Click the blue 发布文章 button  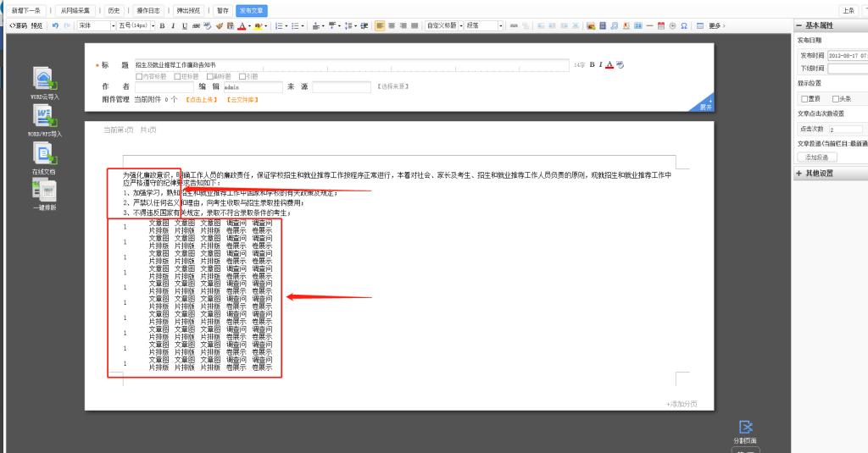coord(252,10)
